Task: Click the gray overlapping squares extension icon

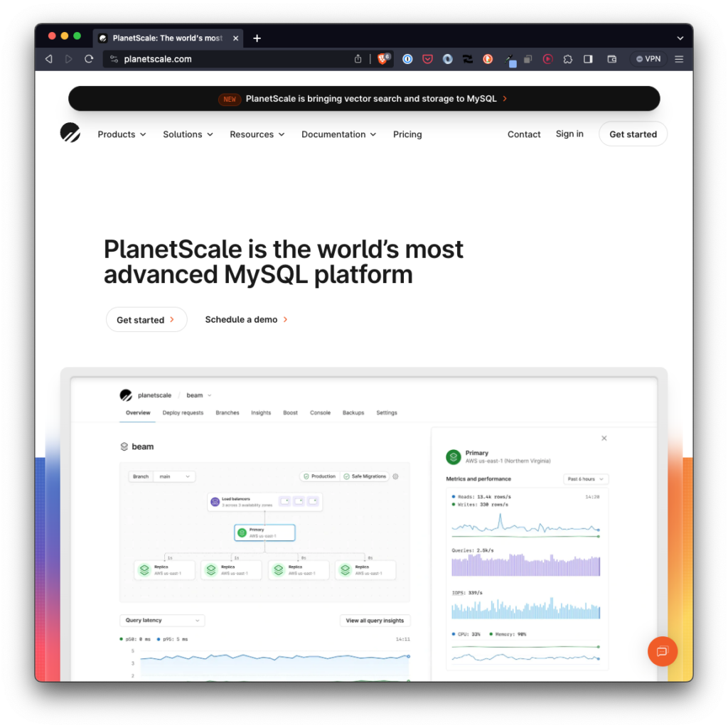Action: (x=528, y=59)
